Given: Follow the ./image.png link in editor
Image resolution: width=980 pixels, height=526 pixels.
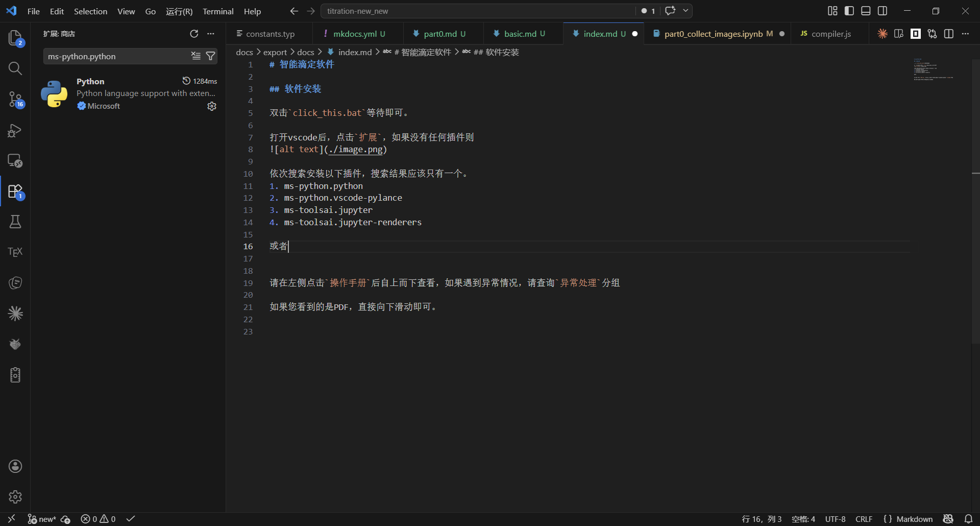Looking at the screenshot, I should tap(356, 150).
